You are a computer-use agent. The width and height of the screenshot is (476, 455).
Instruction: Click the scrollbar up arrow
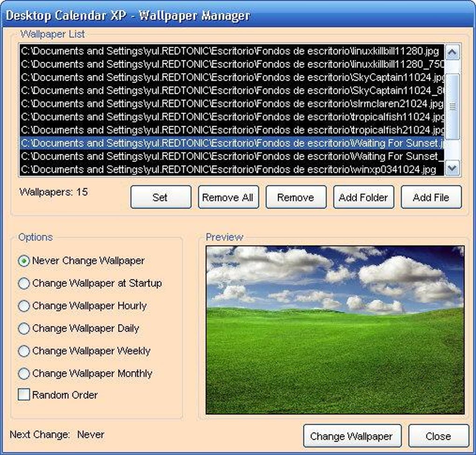pyautogui.click(x=452, y=52)
